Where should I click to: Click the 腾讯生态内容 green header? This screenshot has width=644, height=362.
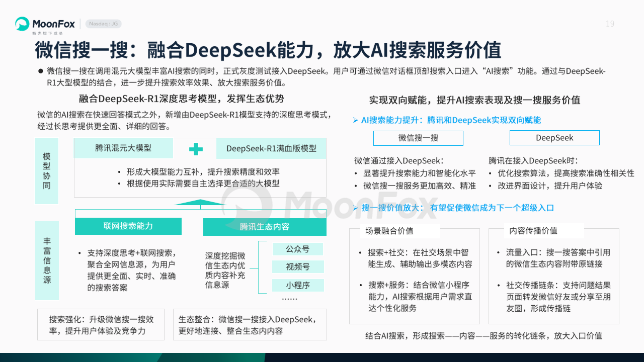click(x=265, y=227)
